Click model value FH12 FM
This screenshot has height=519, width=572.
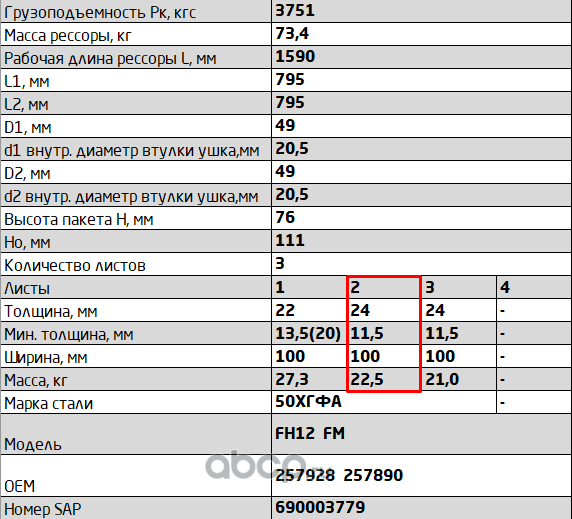pyautogui.click(x=310, y=433)
